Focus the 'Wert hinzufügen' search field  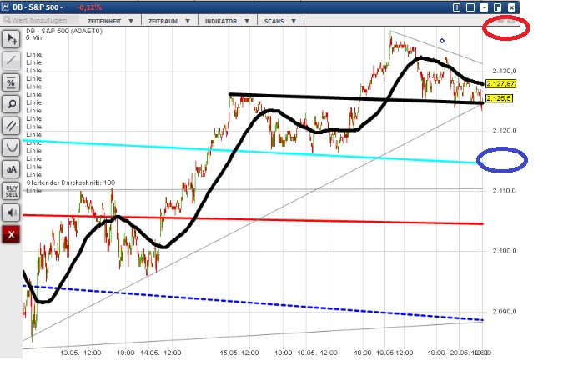(x=40, y=20)
